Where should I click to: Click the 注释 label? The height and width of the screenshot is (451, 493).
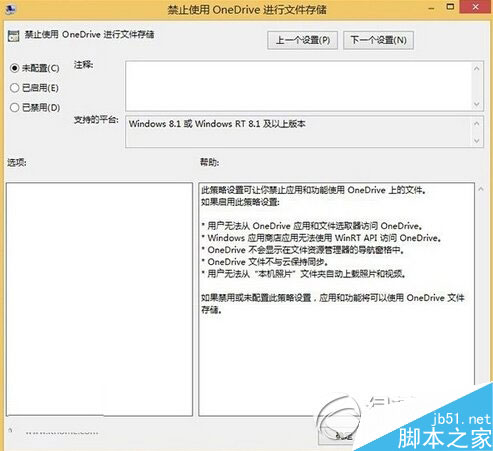[x=83, y=65]
